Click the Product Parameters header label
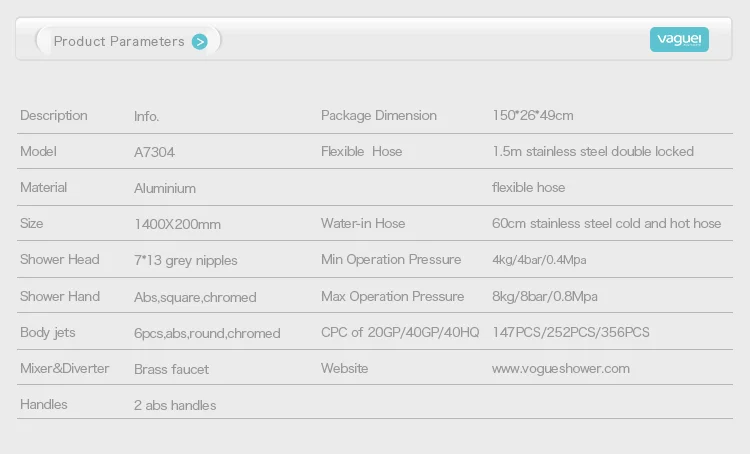 click(119, 41)
